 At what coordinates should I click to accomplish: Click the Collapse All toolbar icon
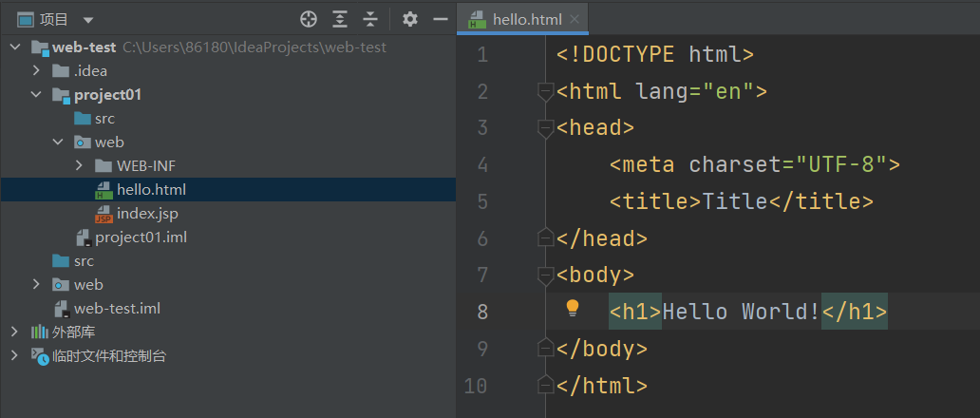[370, 19]
